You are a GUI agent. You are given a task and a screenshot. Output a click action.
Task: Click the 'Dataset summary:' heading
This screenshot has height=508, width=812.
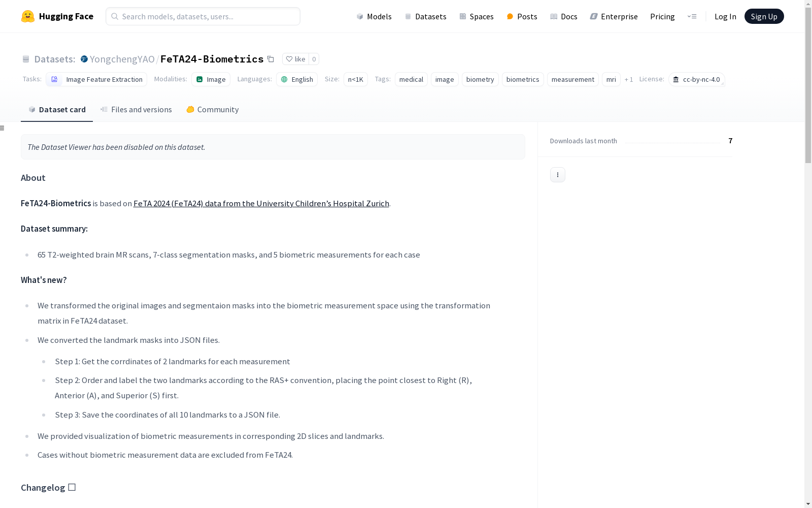tap(54, 229)
